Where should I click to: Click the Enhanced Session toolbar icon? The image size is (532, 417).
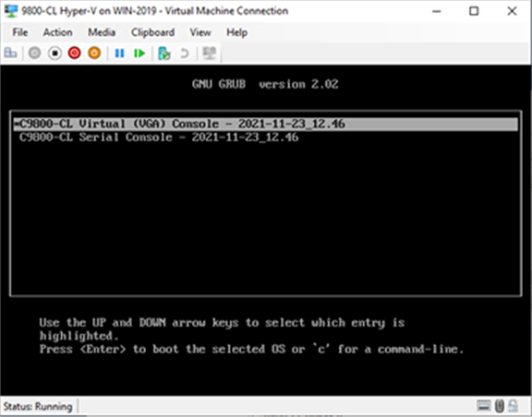[209, 54]
